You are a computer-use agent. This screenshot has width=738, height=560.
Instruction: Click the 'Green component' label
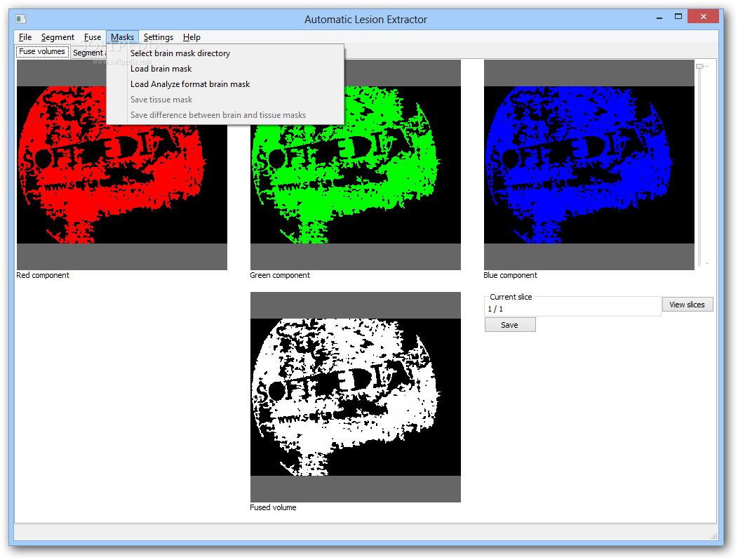[x=280, y=276]
